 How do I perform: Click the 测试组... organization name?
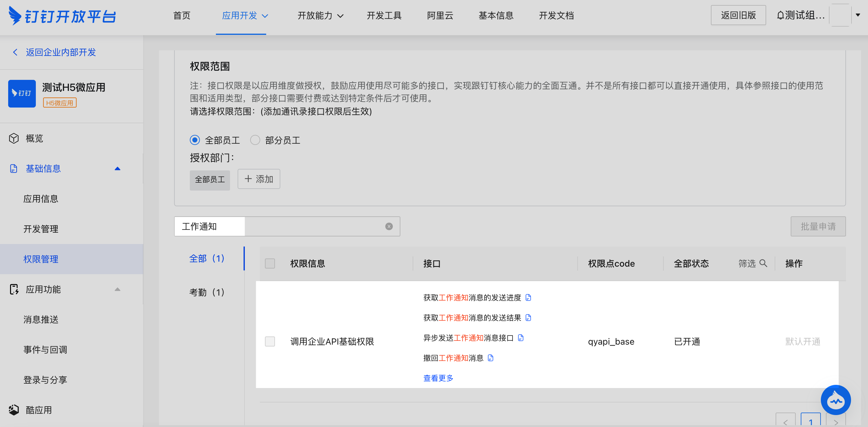pos(805,15)
